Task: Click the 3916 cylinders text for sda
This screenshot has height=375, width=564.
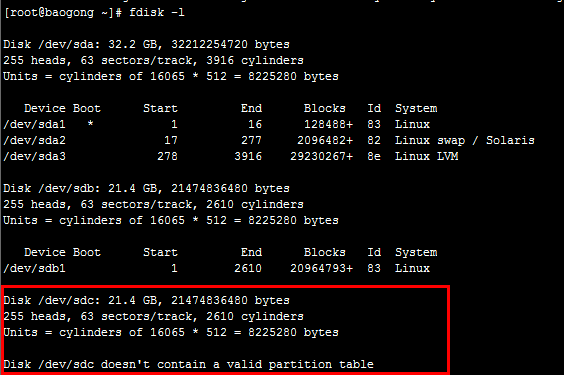Action: 255,60
